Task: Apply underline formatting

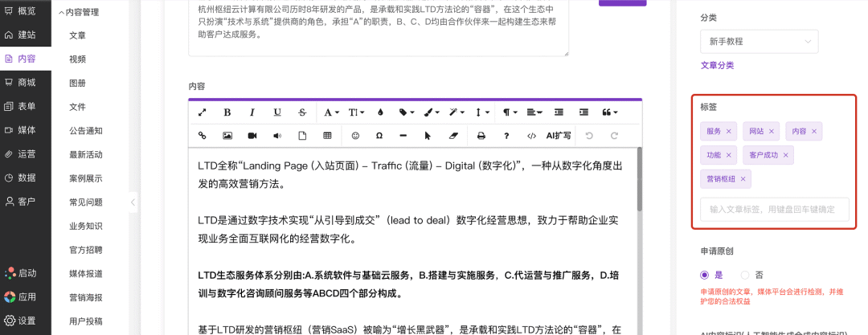Action: (x=277, y=112)
